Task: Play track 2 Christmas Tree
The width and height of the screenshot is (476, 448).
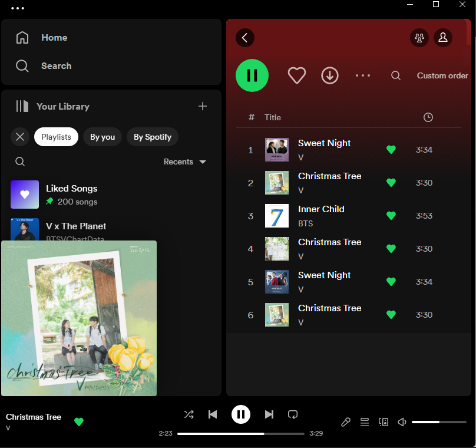Action: coord(349,183)
